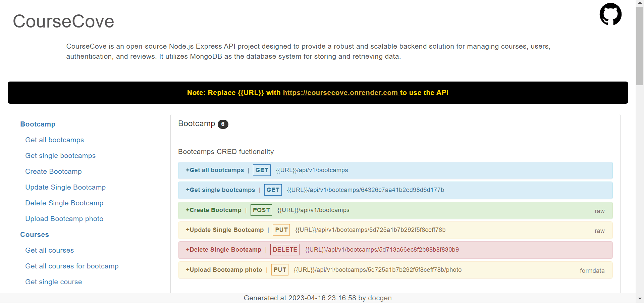This screenshot has width=644, height=303.
Task: Click the CourseCove page title
Action: point(63,21)
